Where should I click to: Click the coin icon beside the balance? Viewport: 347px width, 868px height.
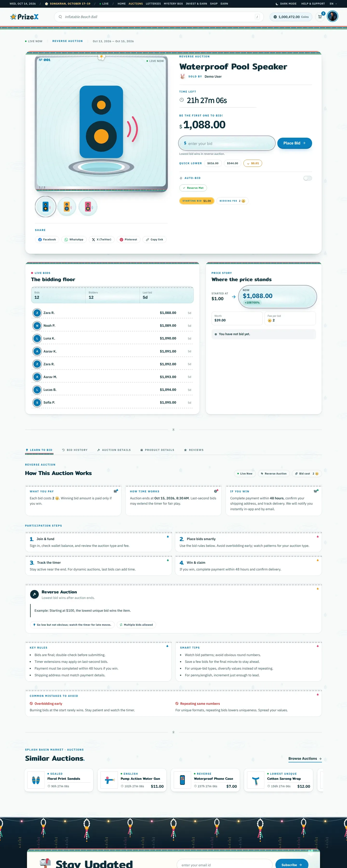275,17
